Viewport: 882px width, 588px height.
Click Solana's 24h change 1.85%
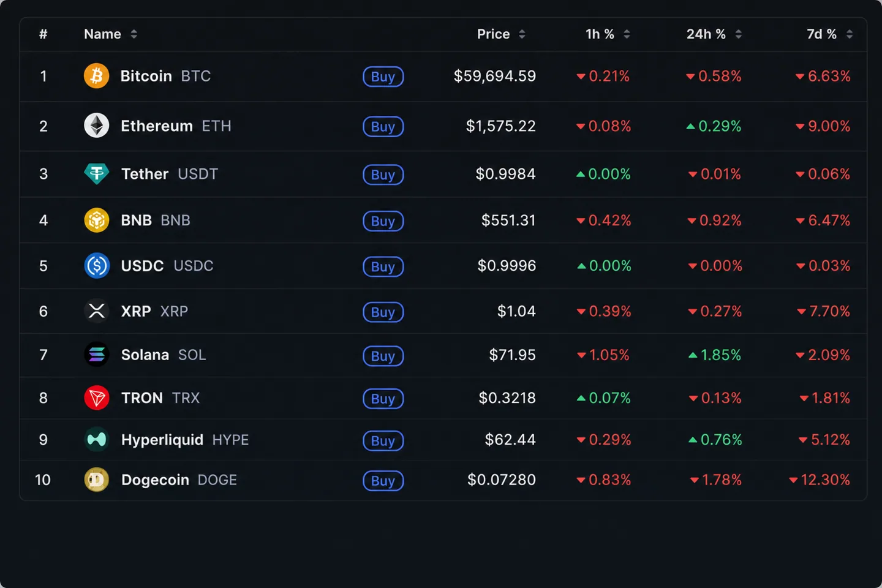714,355
